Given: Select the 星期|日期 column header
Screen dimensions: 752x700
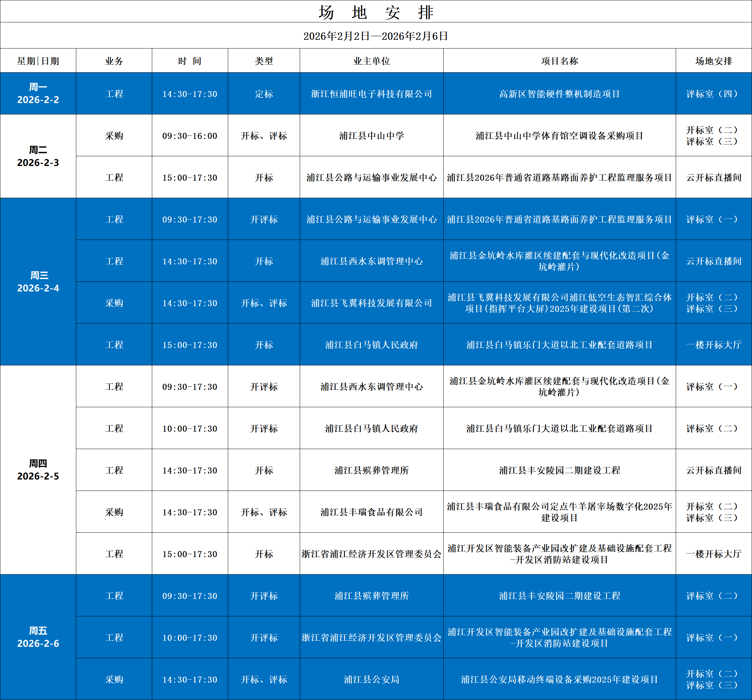Looking at the screenshot, I should (38, 61).
